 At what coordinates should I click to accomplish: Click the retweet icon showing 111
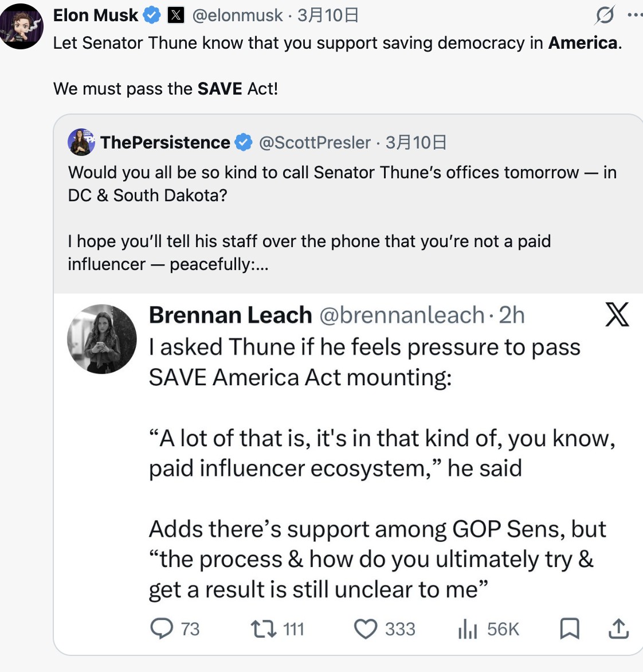263,628
